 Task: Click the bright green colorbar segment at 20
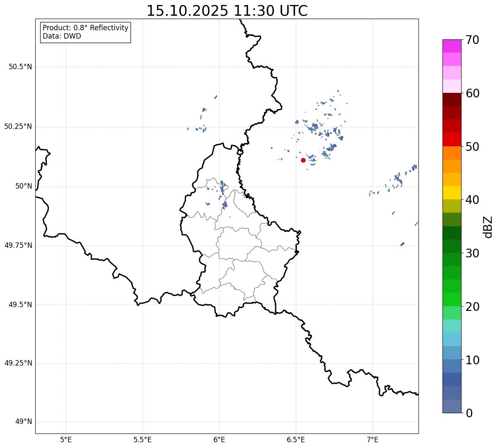(452, 299)
